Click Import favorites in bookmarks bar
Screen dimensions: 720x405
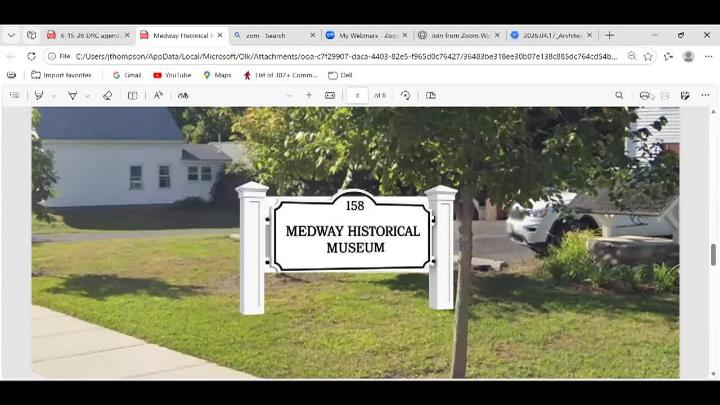(61, 75)
